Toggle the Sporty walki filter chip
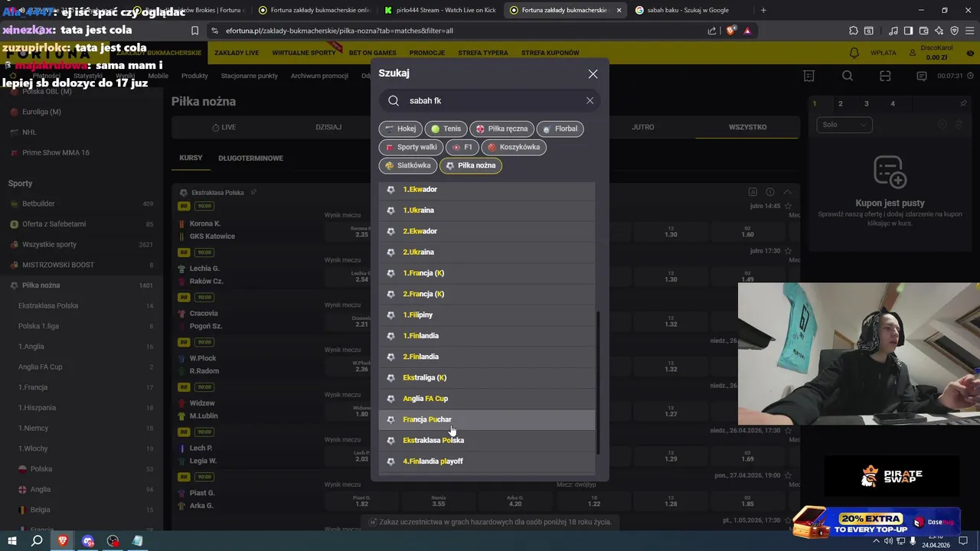This screenshot has height=551, width=980. [410, 147]
